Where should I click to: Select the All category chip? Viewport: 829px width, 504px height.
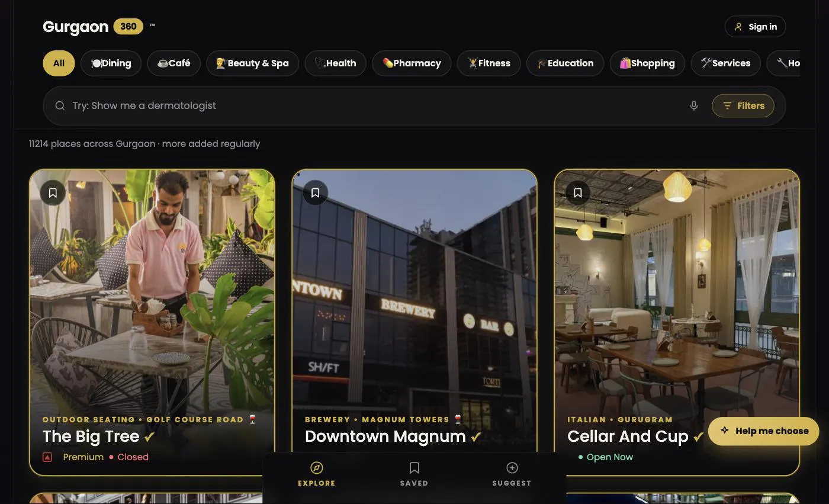coord(59,63)
